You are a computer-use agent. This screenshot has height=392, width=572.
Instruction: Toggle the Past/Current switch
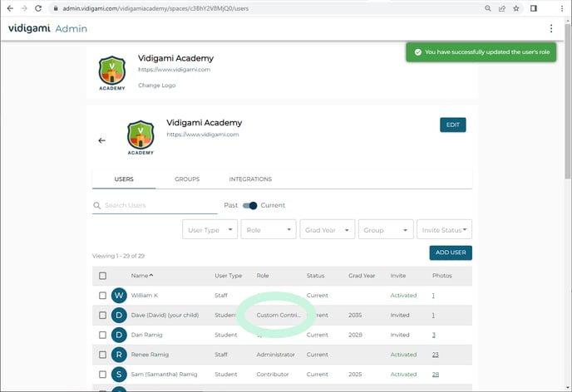click(250, 205)
